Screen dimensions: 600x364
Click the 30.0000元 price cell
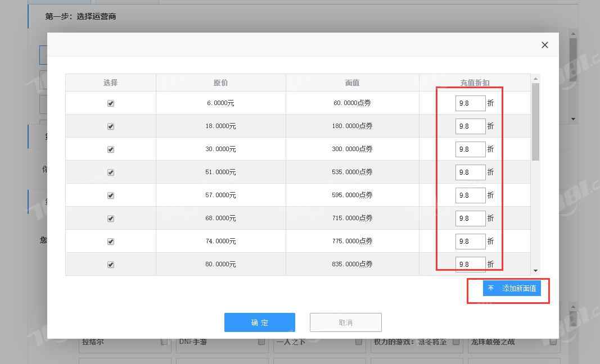(x=221, y=149)
